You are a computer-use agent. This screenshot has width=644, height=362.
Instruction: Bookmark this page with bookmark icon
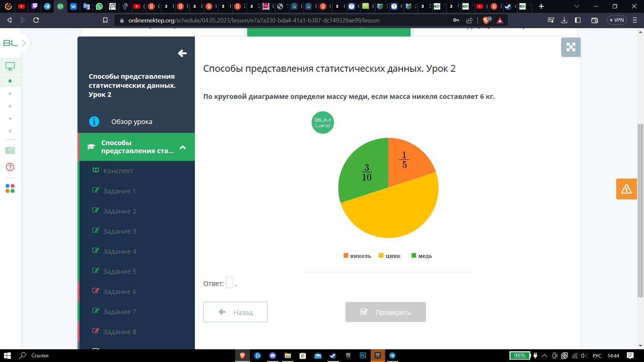(x=105, y=20)
